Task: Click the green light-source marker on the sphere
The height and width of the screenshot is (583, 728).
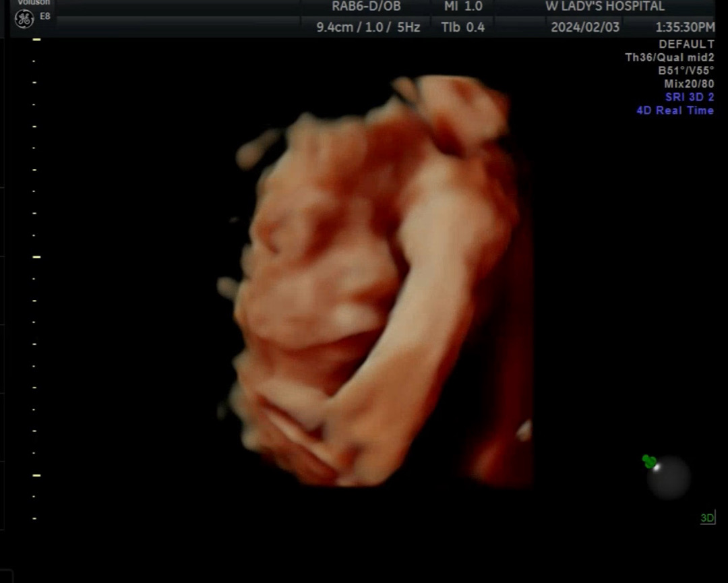Action: 649,462
